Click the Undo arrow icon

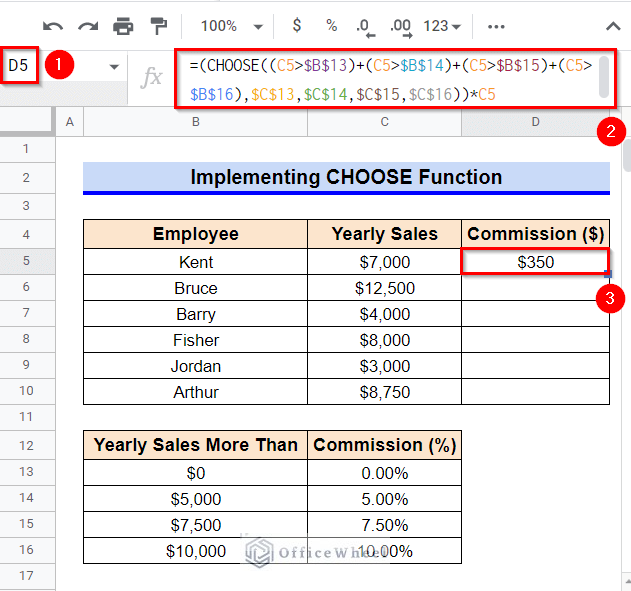click(53, 26)
